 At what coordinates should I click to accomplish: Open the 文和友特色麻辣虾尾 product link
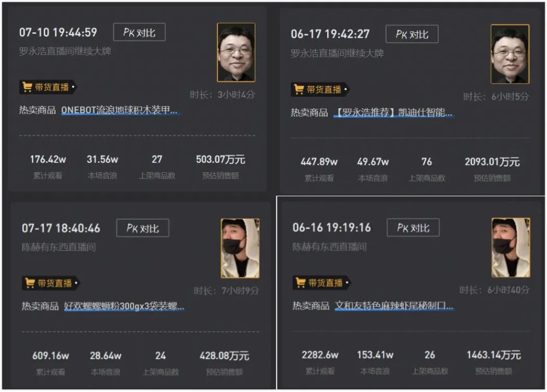click(394, 306)
